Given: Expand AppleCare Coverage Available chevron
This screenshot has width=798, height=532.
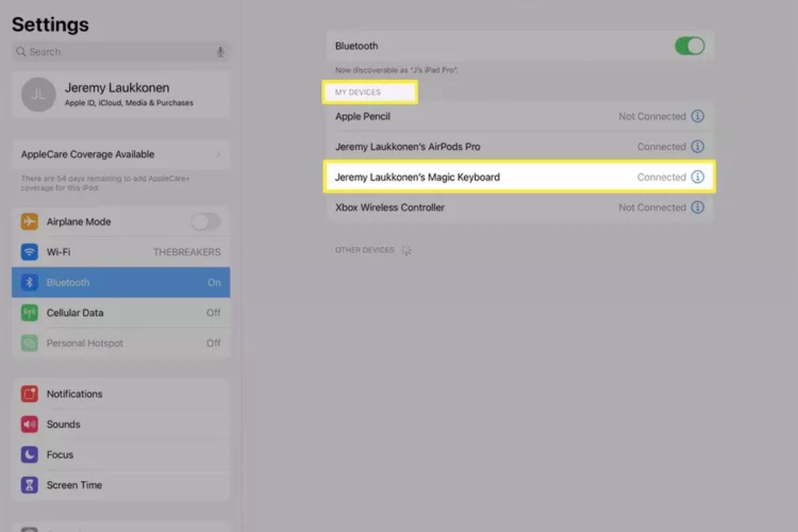Looking at the screenshot, I should click(217, 154).
